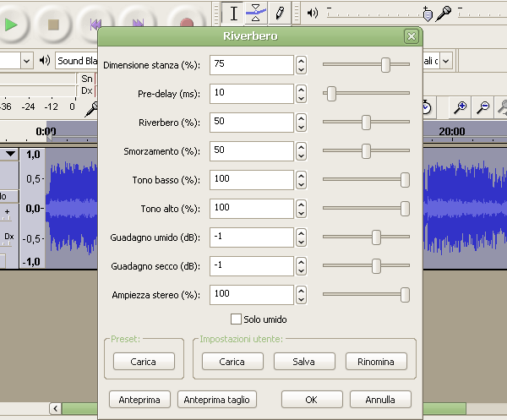Click Salva in Impostazioni utente
Image resolution: width=507 pixels, height=420 pixels.
303,362
